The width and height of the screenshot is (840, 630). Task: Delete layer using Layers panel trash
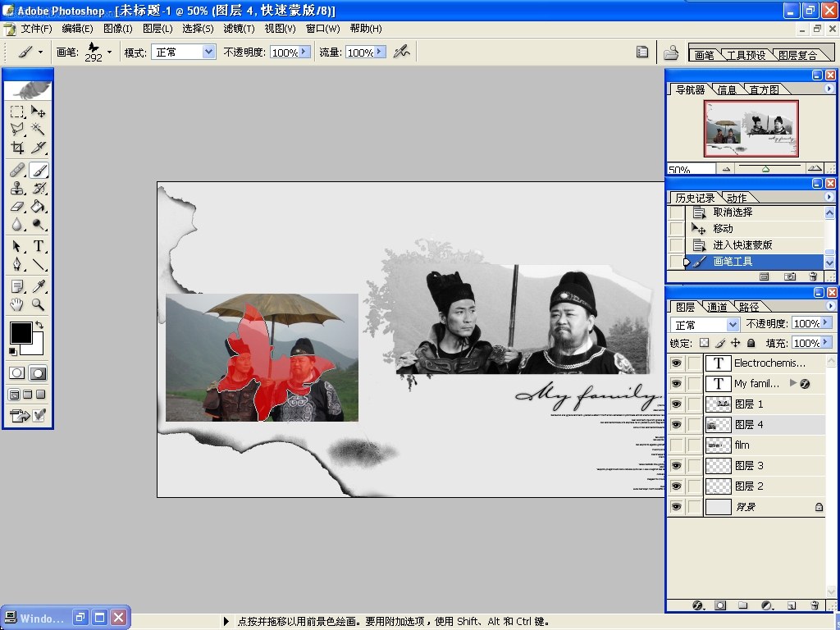[815, 605]
